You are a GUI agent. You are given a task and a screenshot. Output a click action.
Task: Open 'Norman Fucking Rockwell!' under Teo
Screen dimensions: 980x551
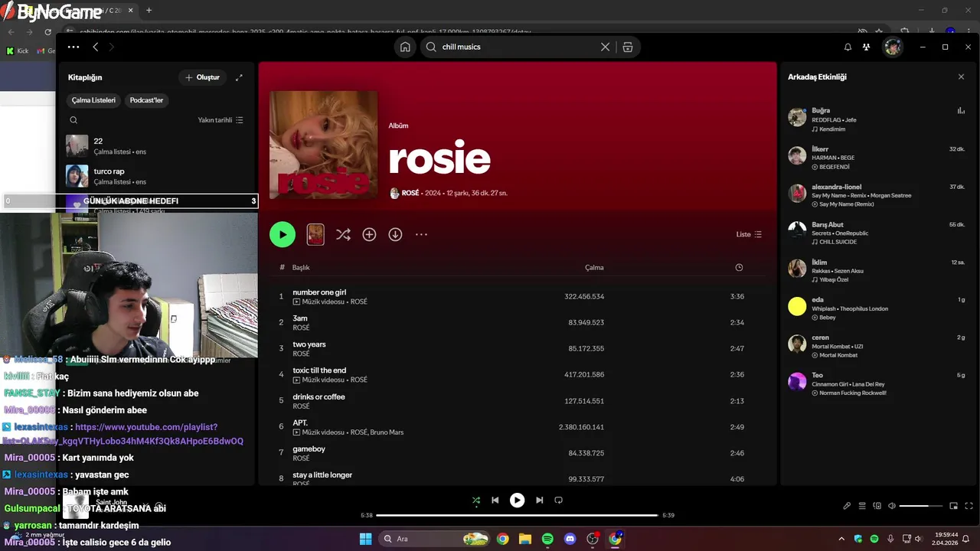(x=853, y=393)
